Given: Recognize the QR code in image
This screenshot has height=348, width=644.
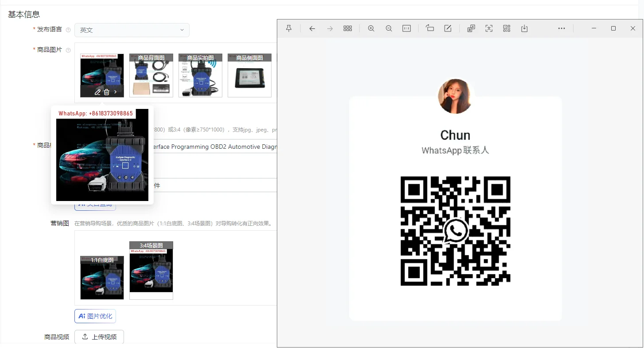Looking at the screenshot, I should (507, 28).
